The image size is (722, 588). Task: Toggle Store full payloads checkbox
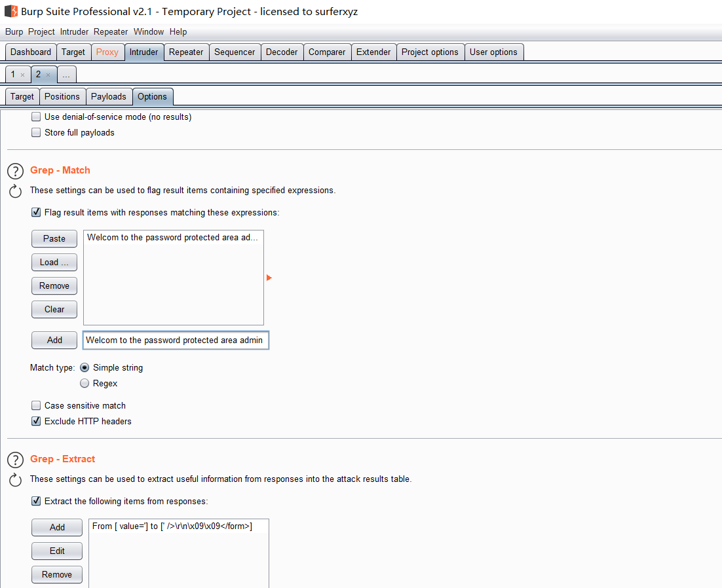pyautogui.click(x=36, y=132)
